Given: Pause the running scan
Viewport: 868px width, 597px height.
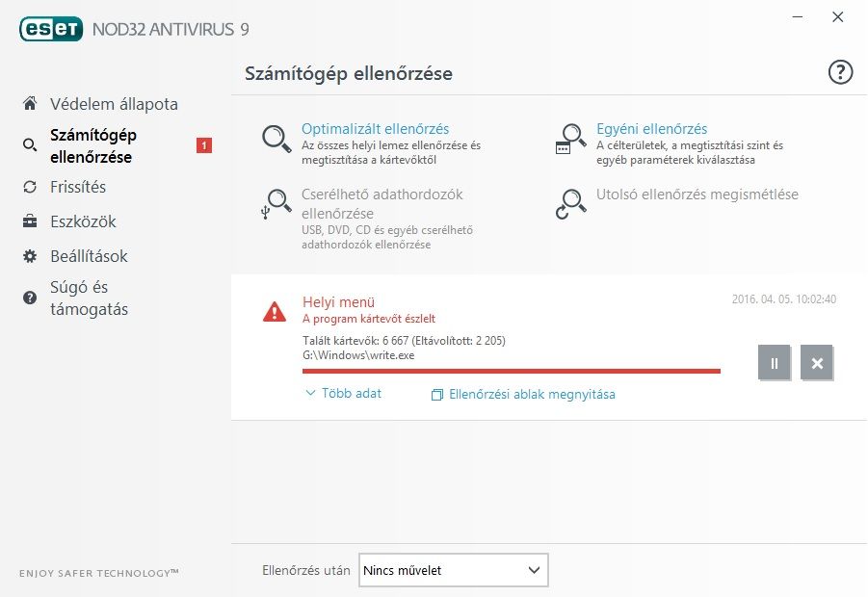Looking at the screenshot, I should click(775, 363).
